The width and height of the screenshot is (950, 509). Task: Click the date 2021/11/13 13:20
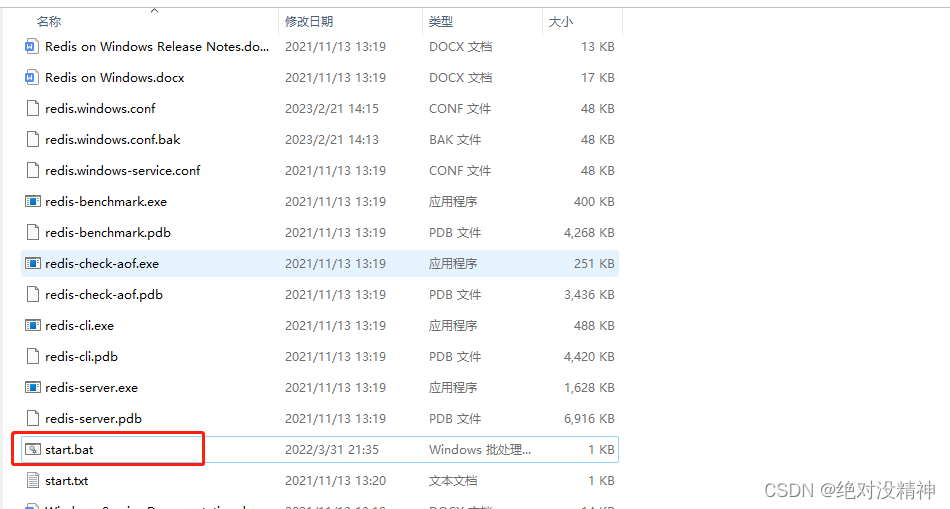pos(335,481)
